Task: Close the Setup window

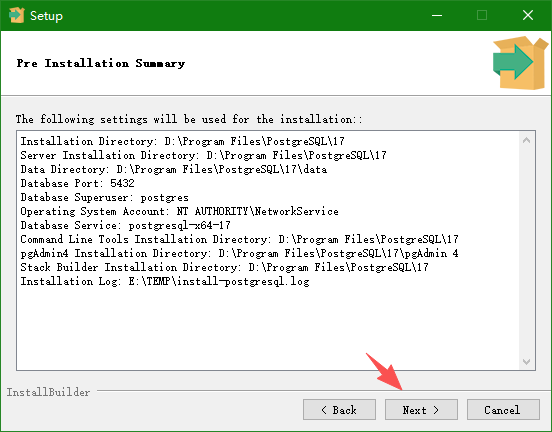Action: tap(528, 15)
